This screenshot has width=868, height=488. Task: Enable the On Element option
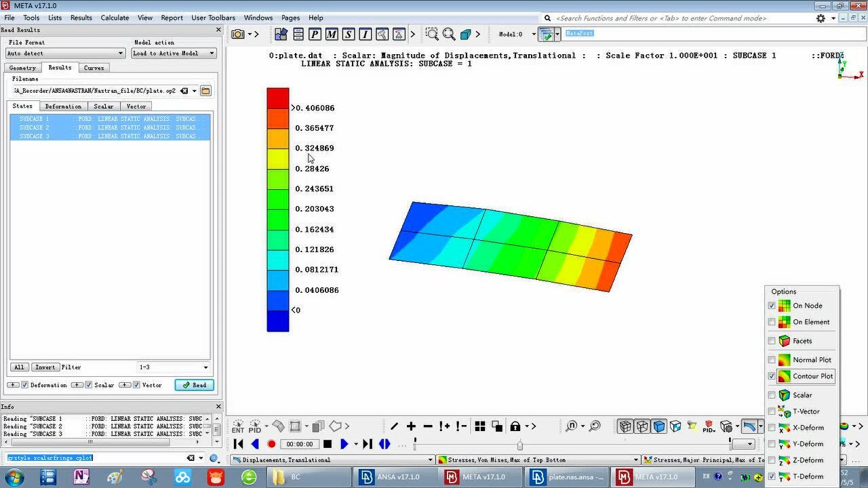[x=772, y=322]
